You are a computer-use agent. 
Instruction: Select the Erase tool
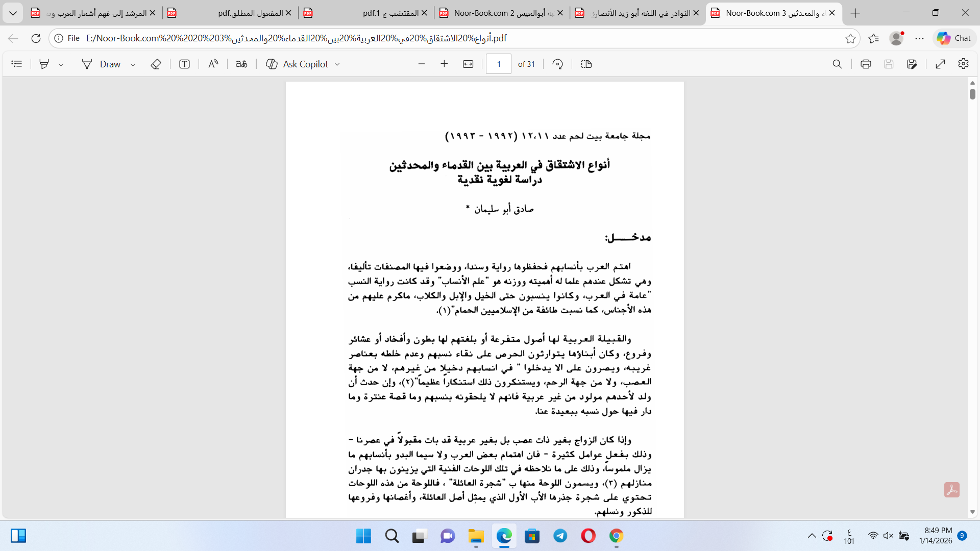pos(156,64)
